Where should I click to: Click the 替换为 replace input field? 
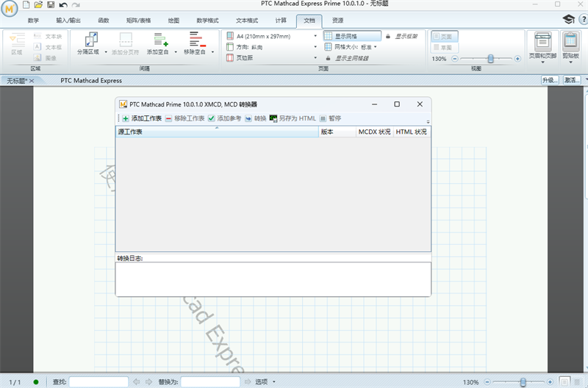210,381
